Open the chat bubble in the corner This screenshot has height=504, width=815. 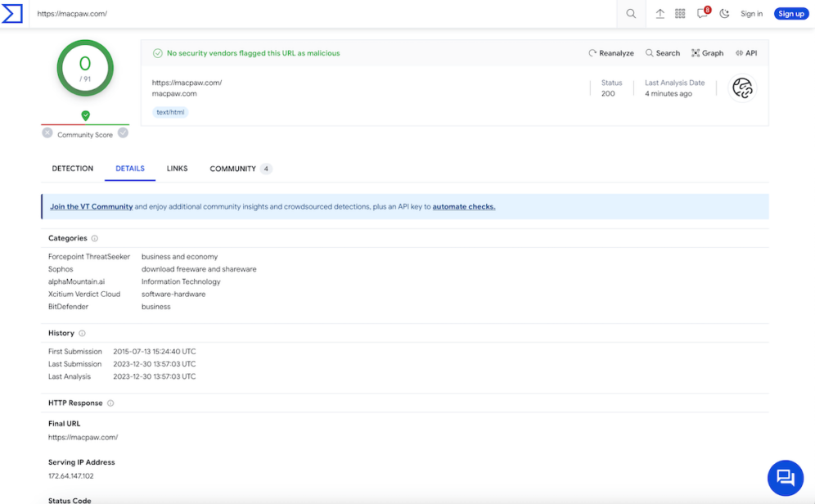pos(785,478)
